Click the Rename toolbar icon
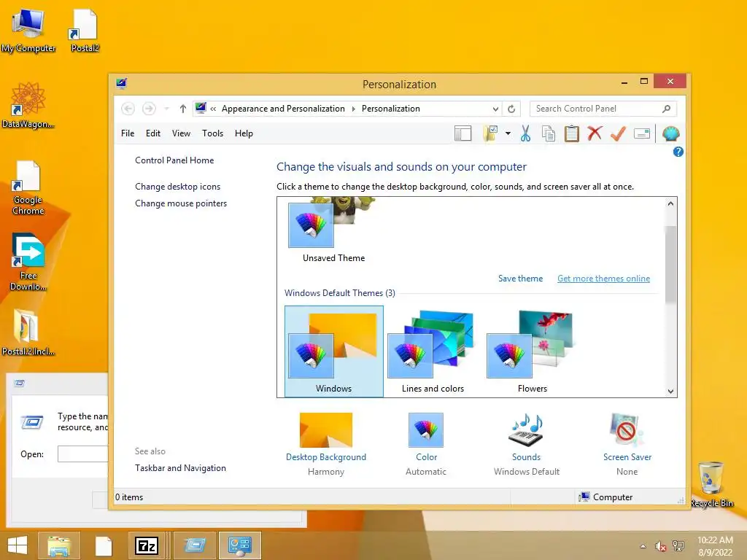 coord(642,134)
